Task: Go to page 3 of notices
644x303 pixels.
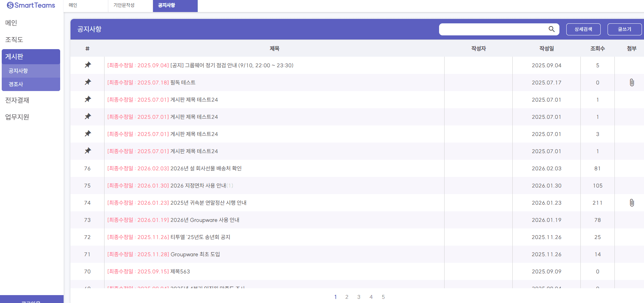Action: (359, 297)
